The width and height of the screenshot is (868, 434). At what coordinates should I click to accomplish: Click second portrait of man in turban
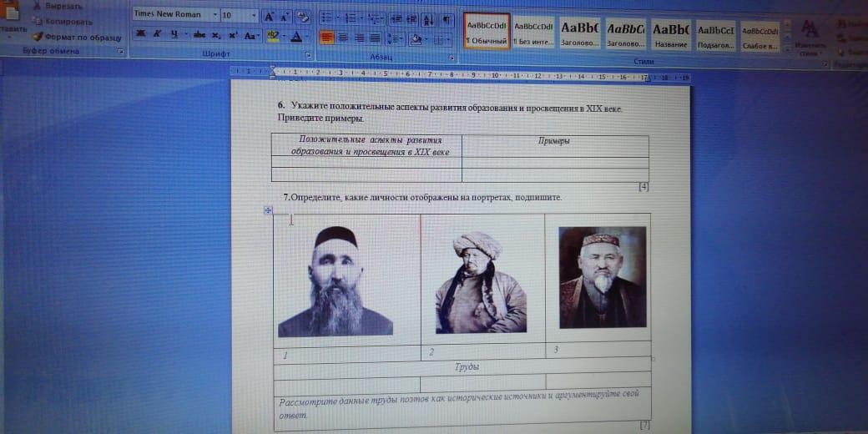pyautogui.click(x=481, y=282)
